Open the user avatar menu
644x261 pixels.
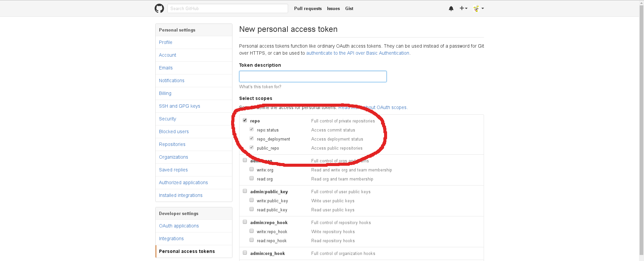point(478,8)
